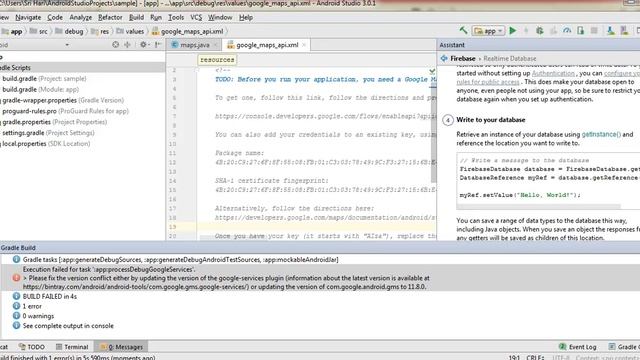Image resolution: width=640 pixels, height=360 pixels.
Task: Open the Build menu
Action: 136,18
